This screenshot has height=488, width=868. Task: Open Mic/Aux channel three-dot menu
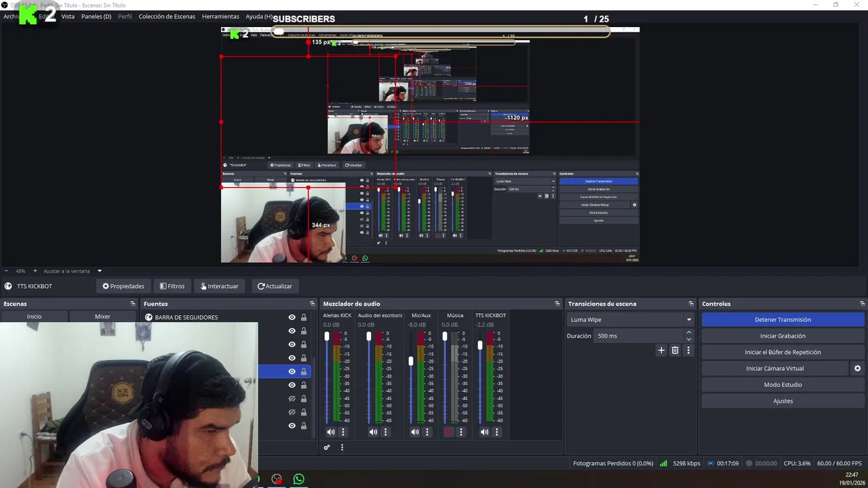[427, 432]
